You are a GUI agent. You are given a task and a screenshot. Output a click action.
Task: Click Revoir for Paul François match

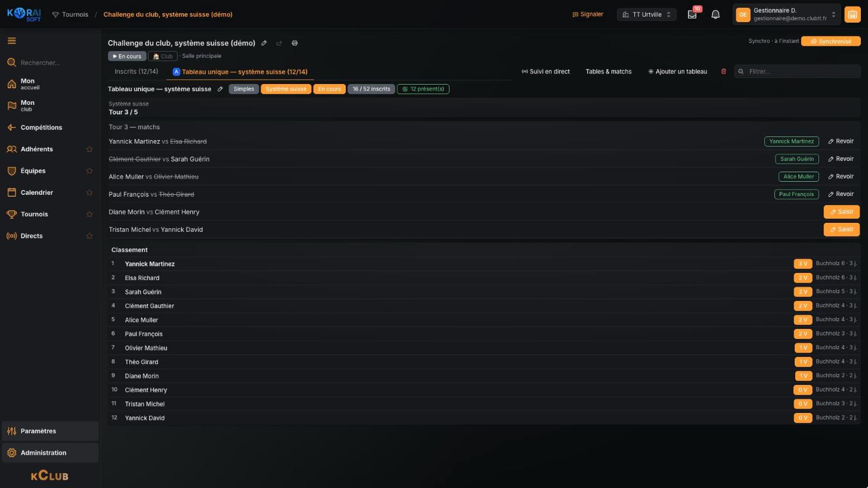point(841,194)
